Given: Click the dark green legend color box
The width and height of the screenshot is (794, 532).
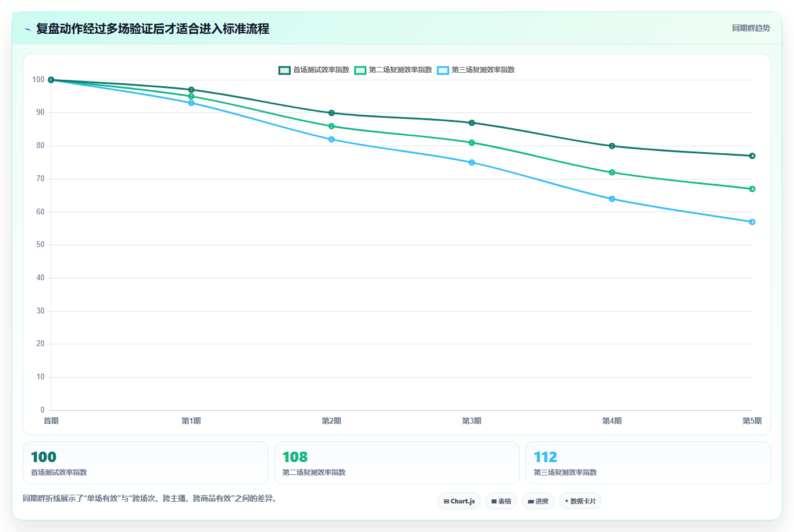Looking at the screenshot, I should (x=284, y=70).
